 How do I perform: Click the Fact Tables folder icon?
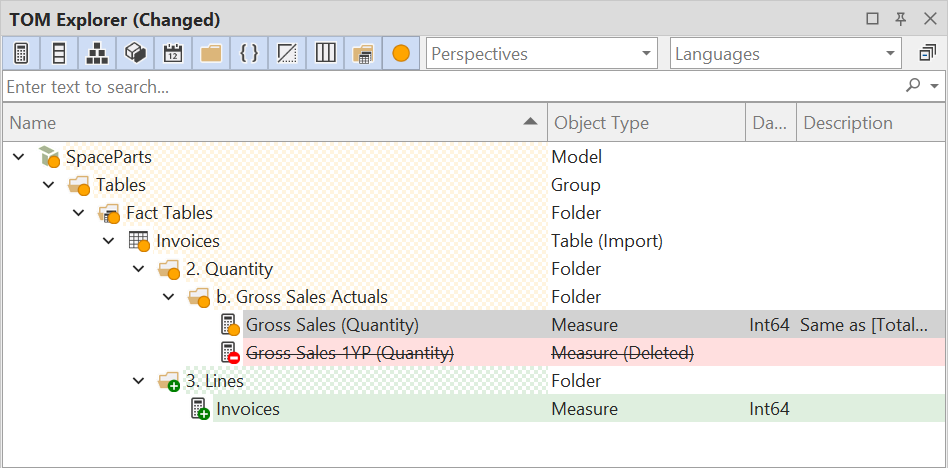click(109, 213)
